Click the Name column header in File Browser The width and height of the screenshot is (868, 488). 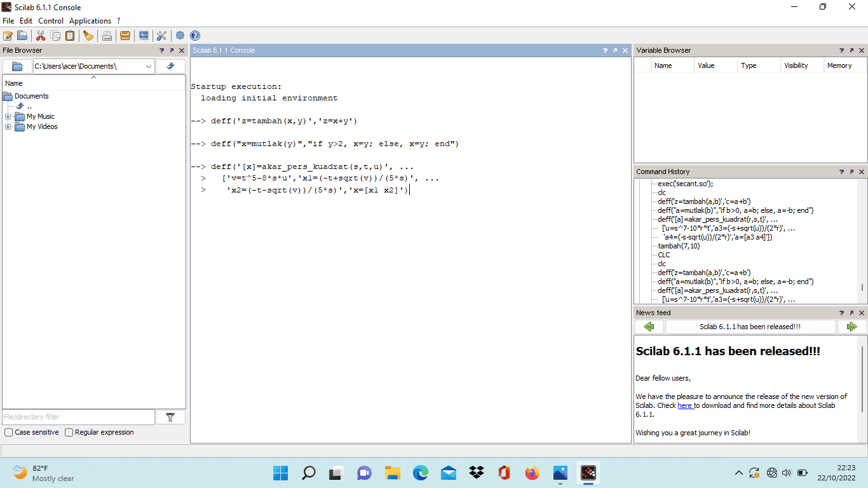coord(94,83)
